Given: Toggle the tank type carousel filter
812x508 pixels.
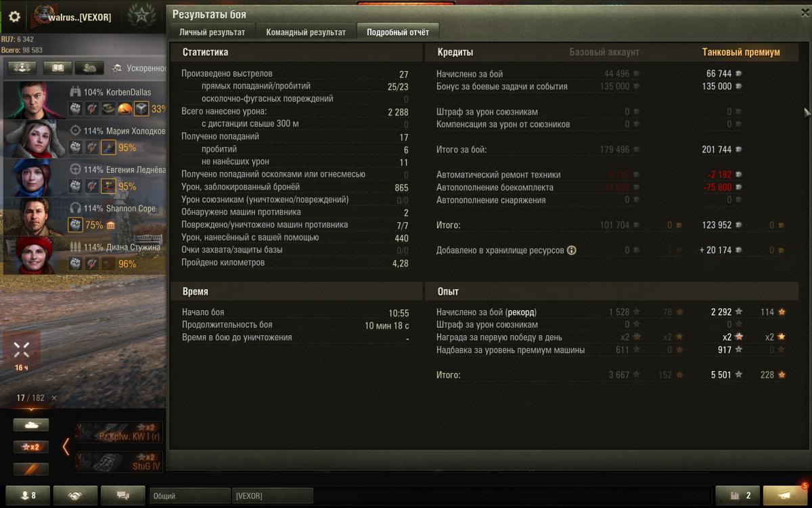Looking at the screenshot, I should click(x=31, y=425).
